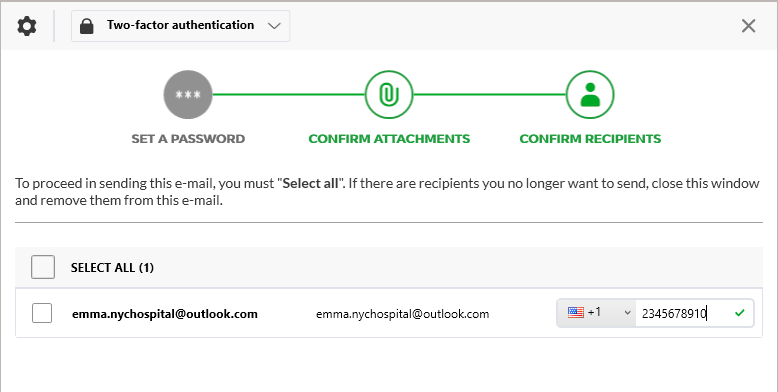The height and width of the screenshot is (392, 778).
Task: Click the lock icon beside Two-factor authentication
Action: pos(87,26)
